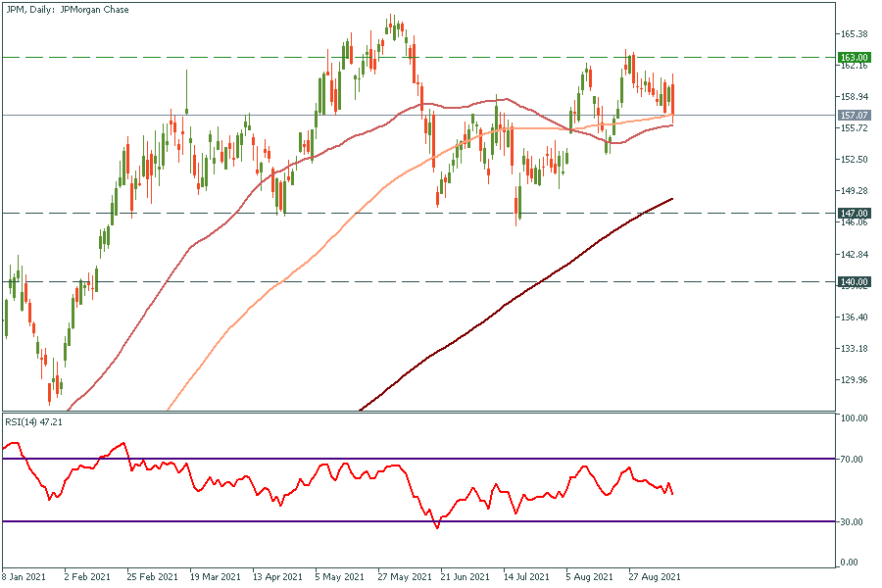
Task: Click the 8 Jan 2021 date label
Action: tap(24, 576)
